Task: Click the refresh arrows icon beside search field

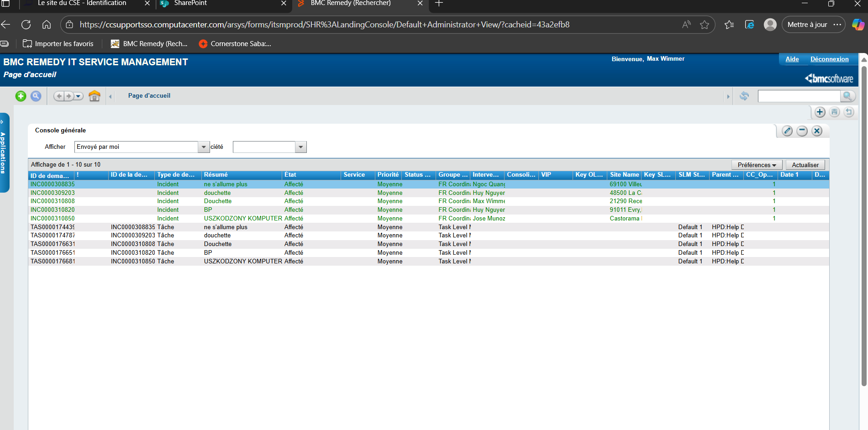Action: tap(744, 96)
